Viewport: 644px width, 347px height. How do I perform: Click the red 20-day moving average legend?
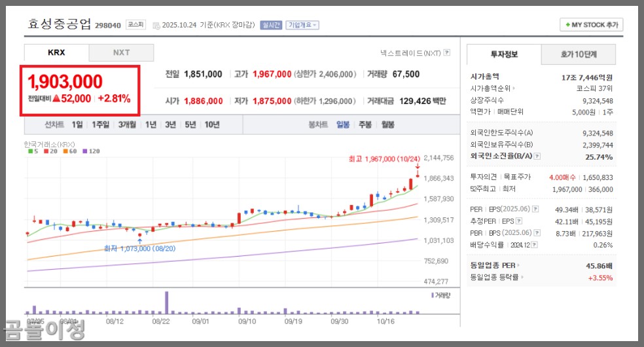coord(51,151)
